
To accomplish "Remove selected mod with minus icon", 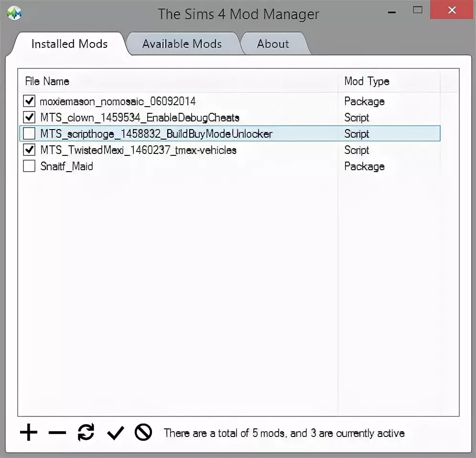I will 57,433.
